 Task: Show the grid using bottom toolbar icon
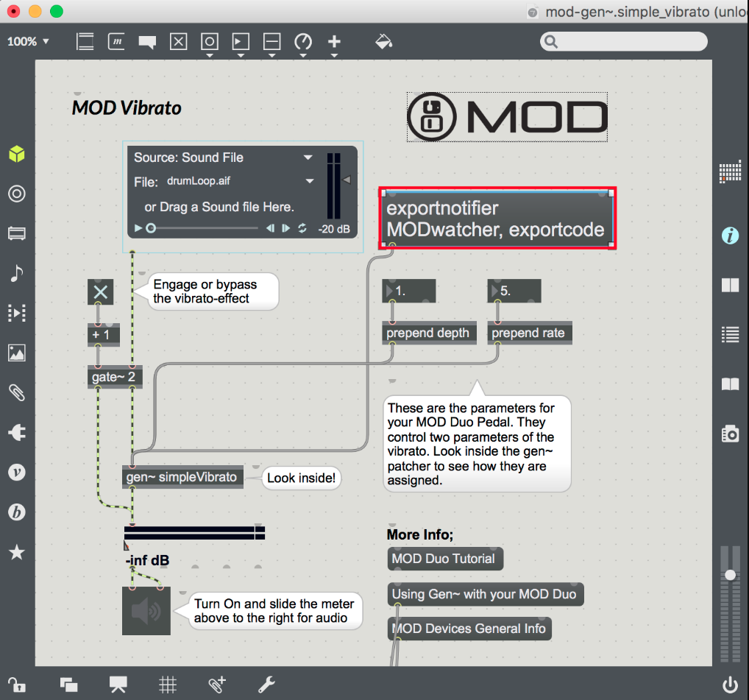pyautogui.click(x=168, y=685)
